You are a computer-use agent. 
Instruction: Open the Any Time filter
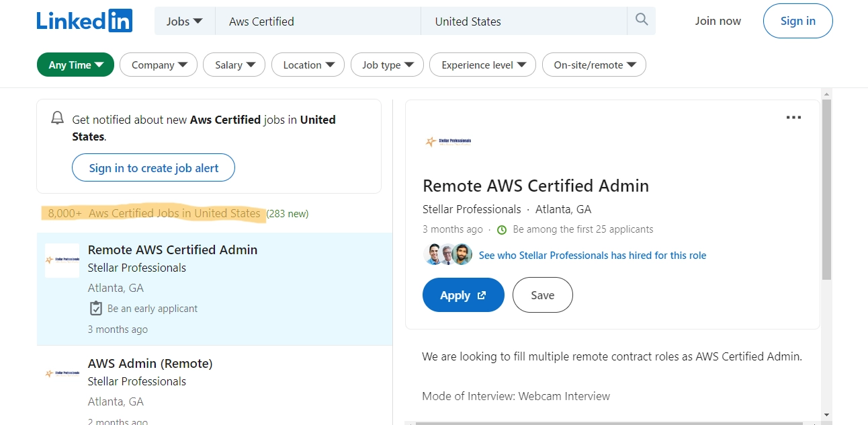point(75,65)
